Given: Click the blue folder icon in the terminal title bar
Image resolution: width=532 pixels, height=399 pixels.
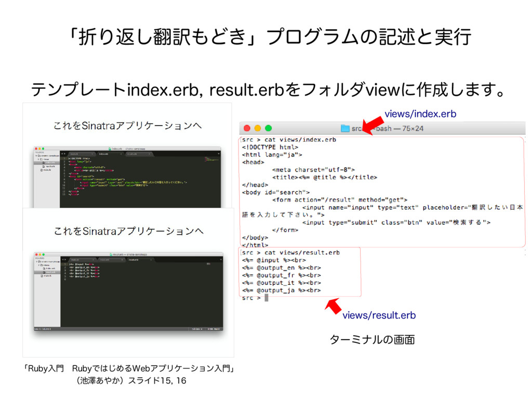Looking at the screenshot, I should 345,128.
